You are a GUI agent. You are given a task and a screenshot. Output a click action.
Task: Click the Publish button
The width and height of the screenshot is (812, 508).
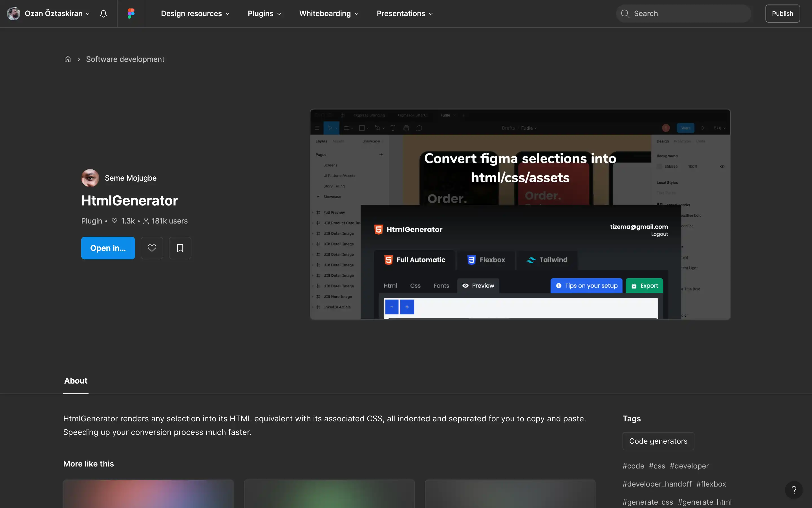point(782,14)
